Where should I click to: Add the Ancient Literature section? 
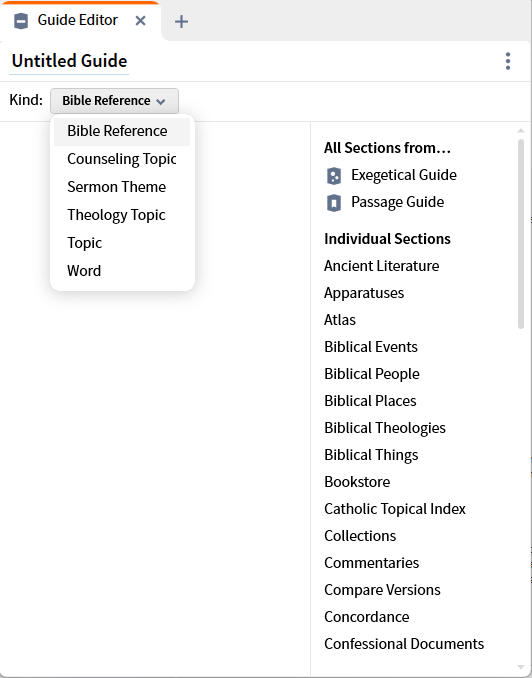[x=381, y=266]
